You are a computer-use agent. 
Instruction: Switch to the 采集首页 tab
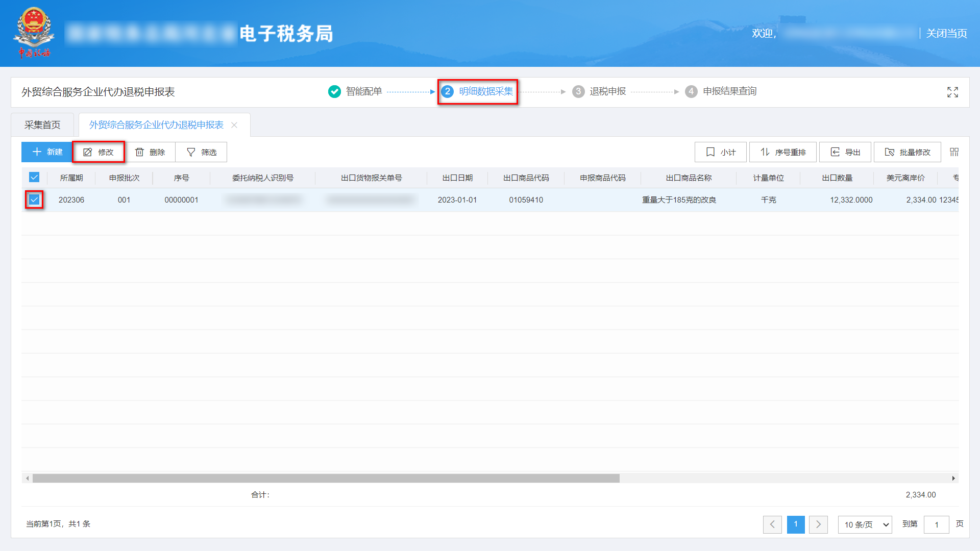click(43, 124)
